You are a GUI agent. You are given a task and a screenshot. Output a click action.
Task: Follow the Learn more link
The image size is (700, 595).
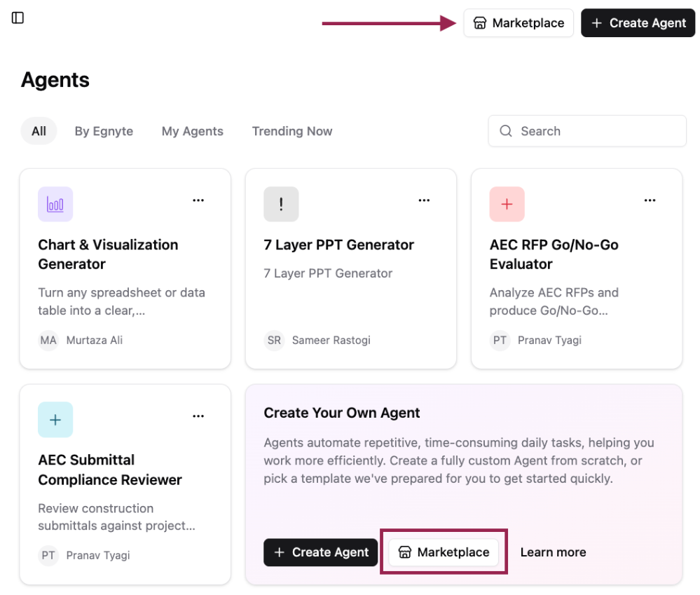pos(553,552)
